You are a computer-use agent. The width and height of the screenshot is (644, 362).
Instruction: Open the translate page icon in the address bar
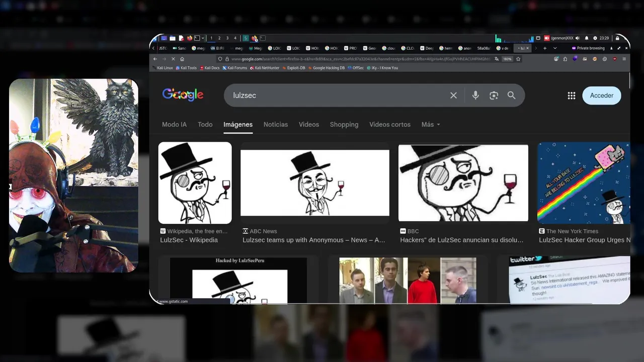(497, 59)
